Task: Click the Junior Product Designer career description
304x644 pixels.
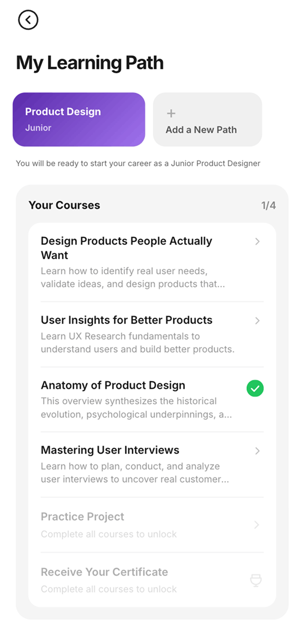Action: (138, 163)
